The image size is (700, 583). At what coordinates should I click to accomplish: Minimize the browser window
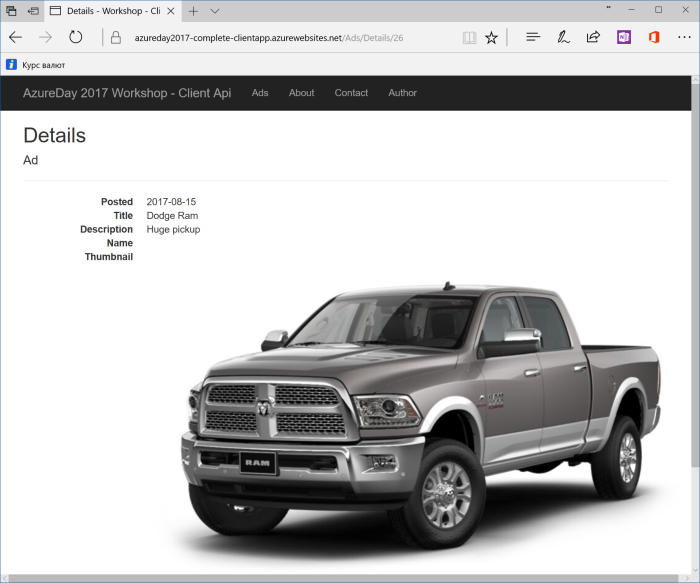[631, 10]
